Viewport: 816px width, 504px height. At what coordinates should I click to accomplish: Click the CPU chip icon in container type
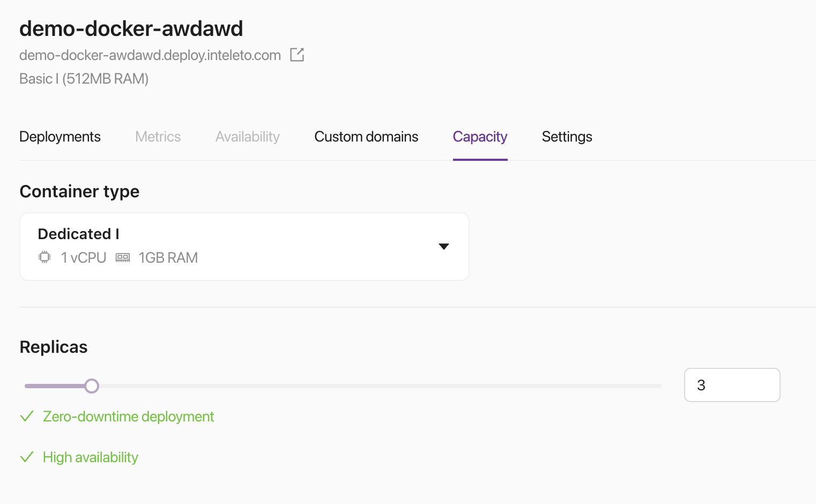pyautogui.click(x=45, y=257)
